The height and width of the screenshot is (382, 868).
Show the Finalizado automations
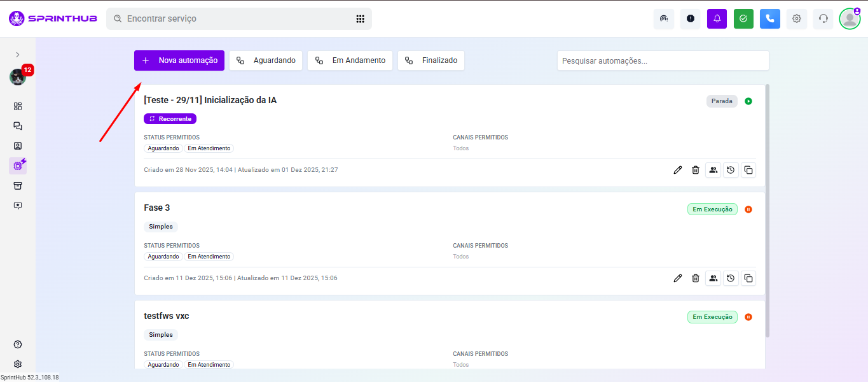tap(431, 60)
